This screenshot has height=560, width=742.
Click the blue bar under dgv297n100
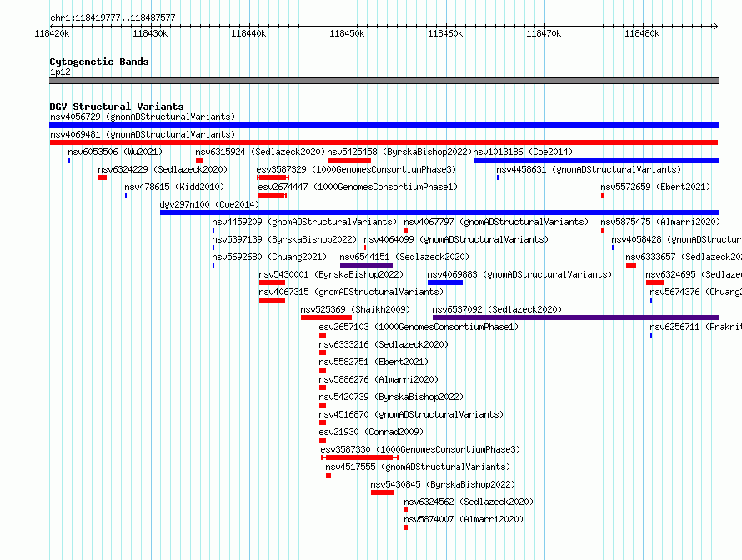point(439,212)
